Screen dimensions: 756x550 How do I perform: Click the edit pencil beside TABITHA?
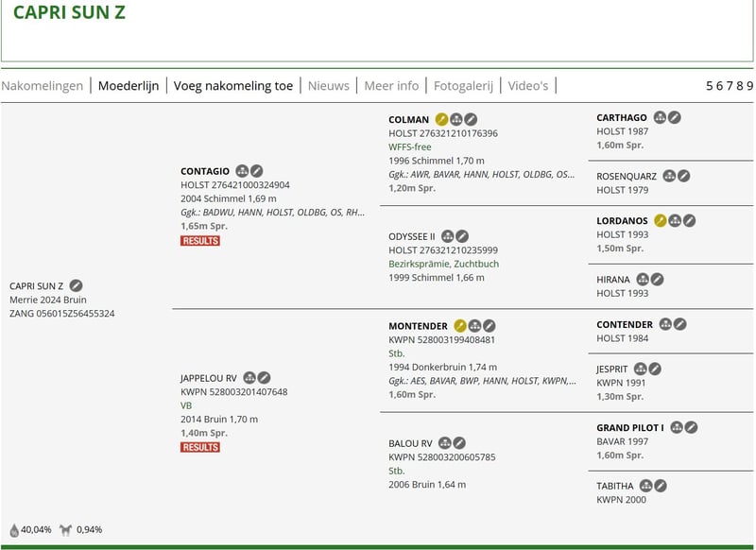pyautogui.click(x=661, y=486)
